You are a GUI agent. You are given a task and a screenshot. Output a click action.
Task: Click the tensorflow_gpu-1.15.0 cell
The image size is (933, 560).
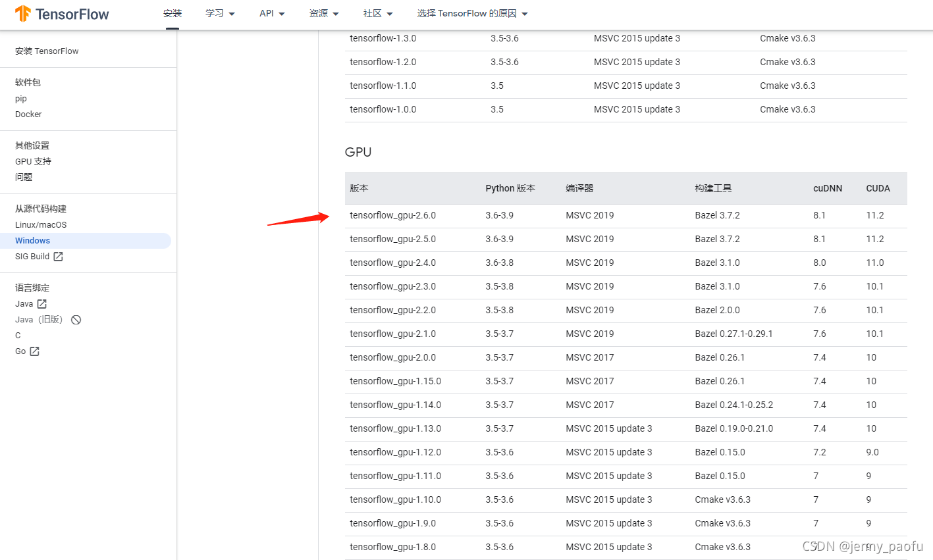tap(396, 381)
